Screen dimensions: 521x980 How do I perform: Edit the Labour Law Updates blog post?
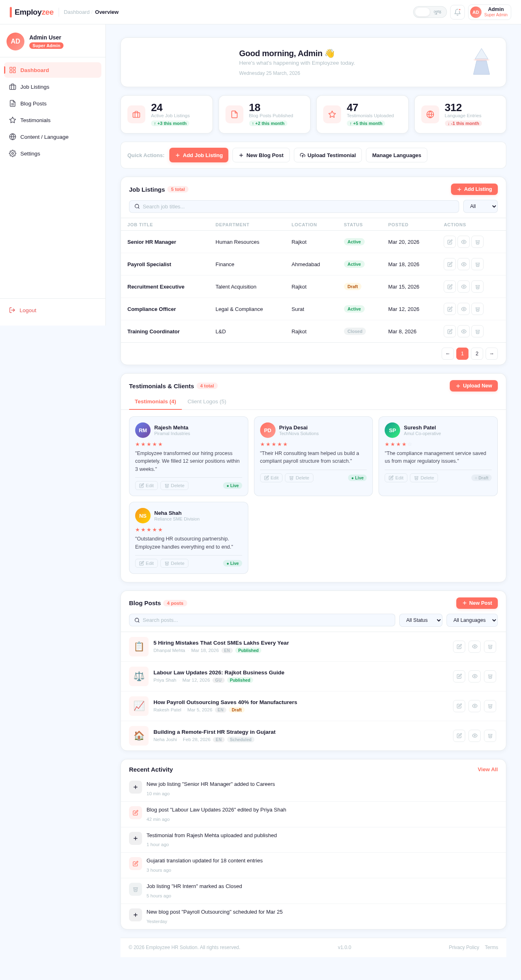point(459,676)
